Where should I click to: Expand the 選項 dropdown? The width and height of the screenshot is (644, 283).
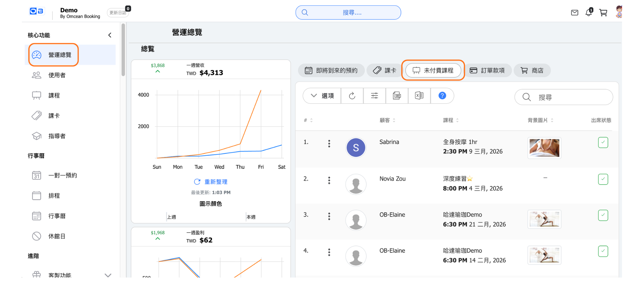[322, 96]
